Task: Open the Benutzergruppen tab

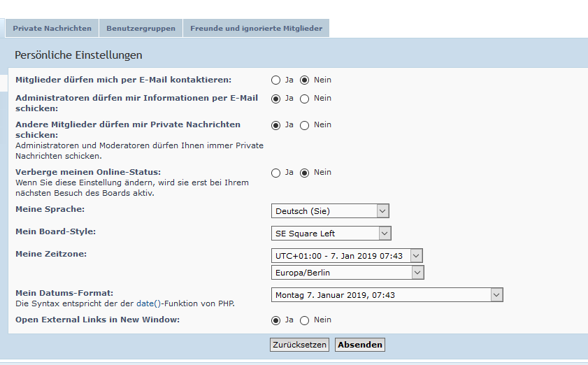Action: [x=141, y=29]
